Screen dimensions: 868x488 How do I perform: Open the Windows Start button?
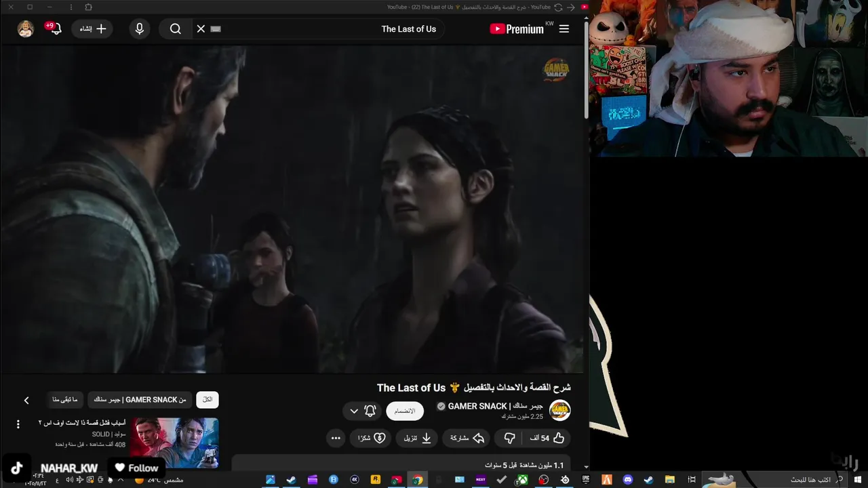point(858,480)
